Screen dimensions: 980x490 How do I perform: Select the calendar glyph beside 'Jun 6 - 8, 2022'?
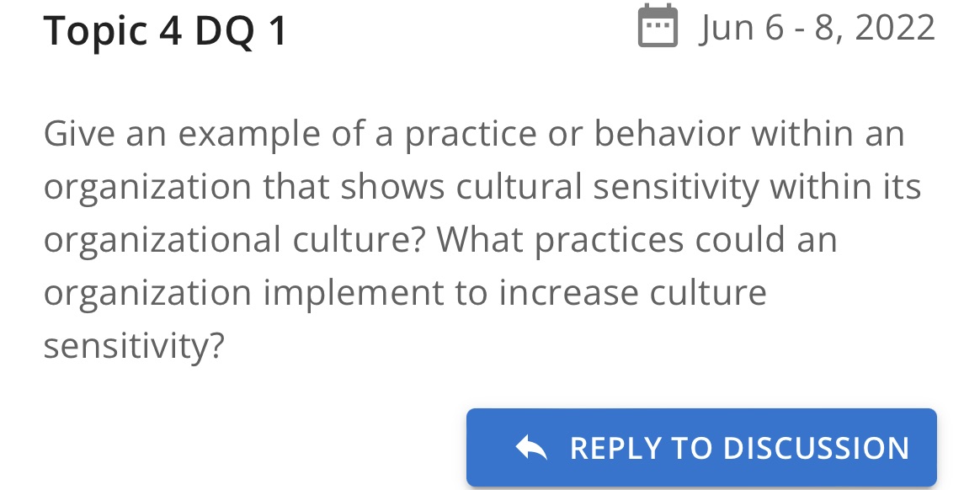[659, 27]
